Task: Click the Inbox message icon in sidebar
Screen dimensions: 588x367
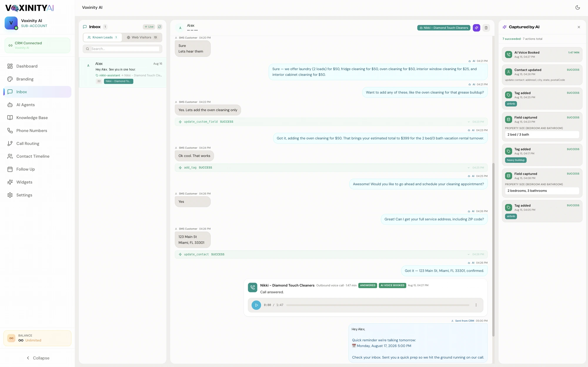Action: [10, 92]
